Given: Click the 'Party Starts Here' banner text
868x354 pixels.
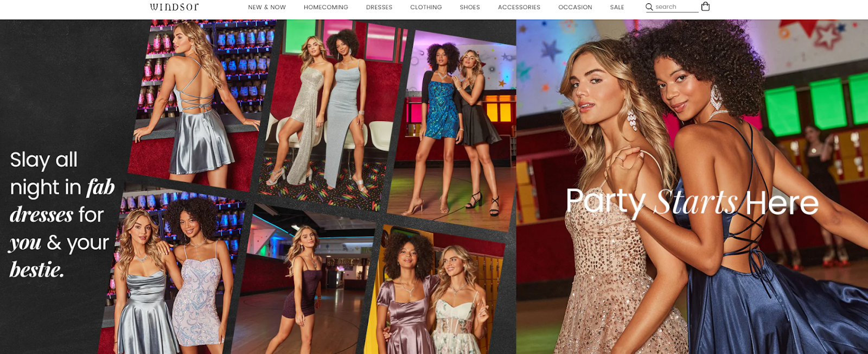Looking at the screenshot, I should 692,203.
